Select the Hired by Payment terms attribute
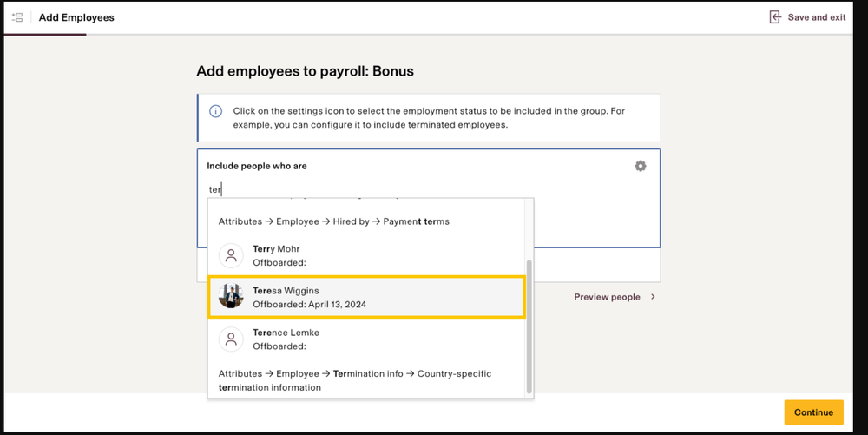The image size is (868, 435). 334,221
